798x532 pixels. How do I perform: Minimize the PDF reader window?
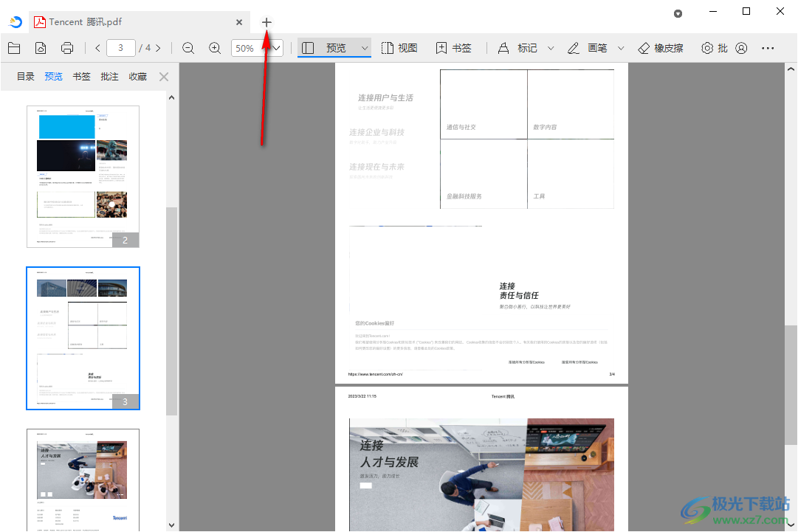coord(713,11)
